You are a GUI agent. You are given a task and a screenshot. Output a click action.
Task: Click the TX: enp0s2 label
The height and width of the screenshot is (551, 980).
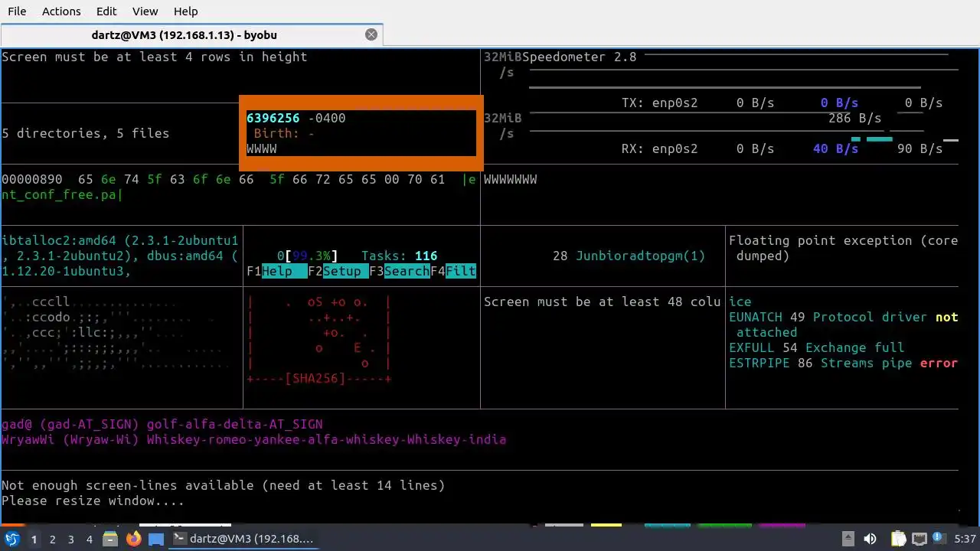tap(660, 103)
